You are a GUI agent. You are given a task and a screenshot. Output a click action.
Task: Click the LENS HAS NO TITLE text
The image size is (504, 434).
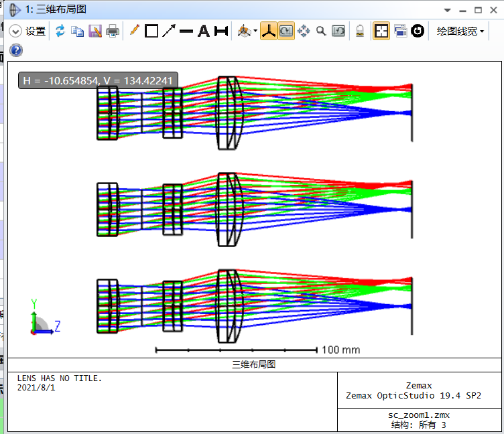click(x=60, y=378)
